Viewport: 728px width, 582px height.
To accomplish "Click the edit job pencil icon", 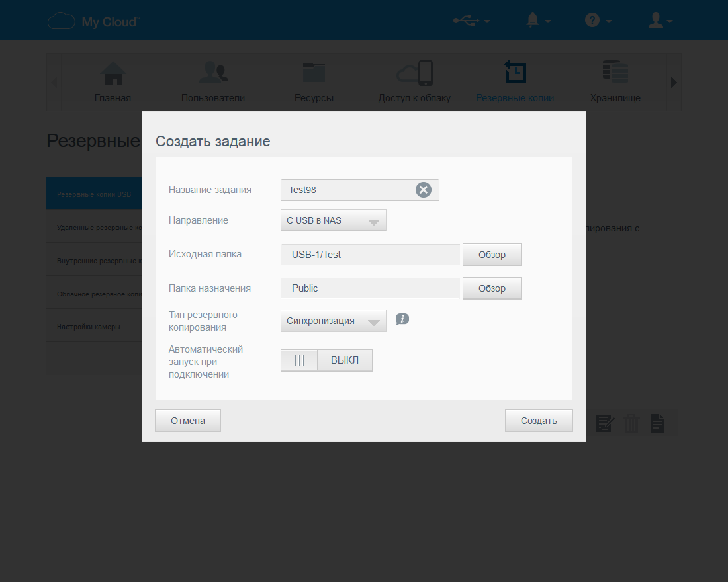I will [604, 423].
